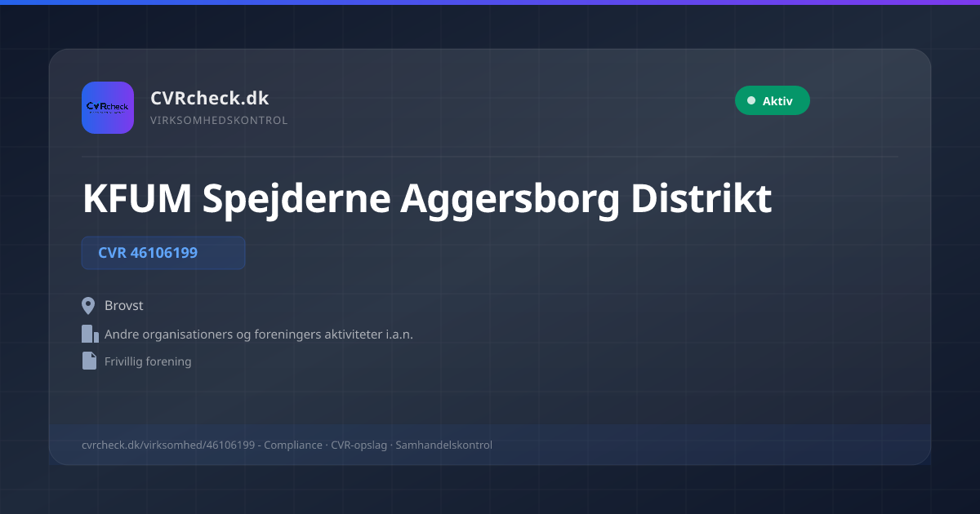The image size is (980, 514).
Task: Click the Andre organisationers og foreningers aktiviteter text
Action: pyautogui.click(x=259, y=335)
